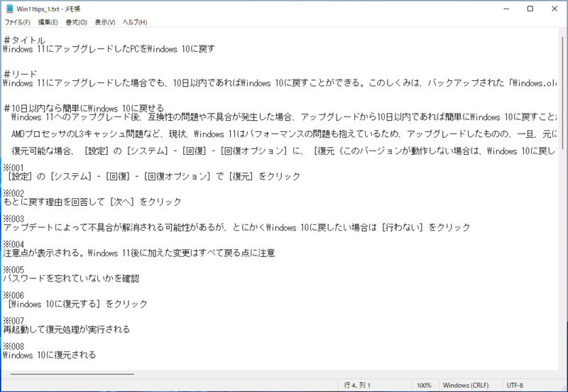Click the line #タイトル

point(24,40)
